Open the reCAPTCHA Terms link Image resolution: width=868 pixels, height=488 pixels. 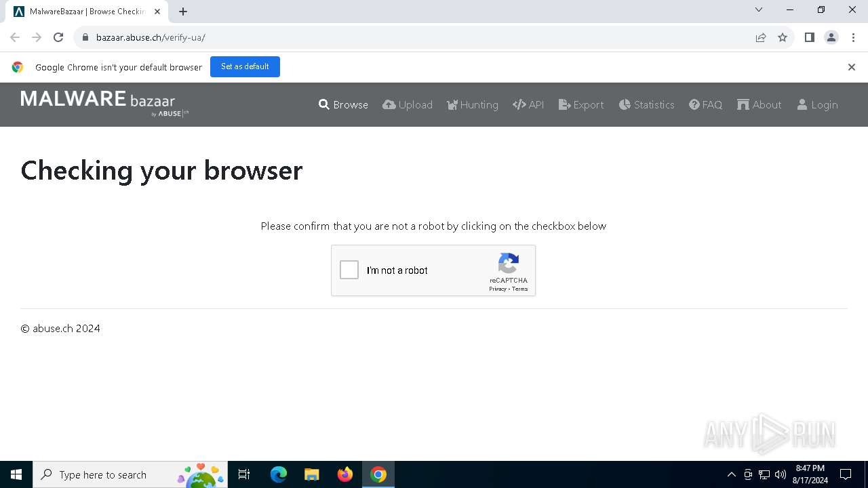click(520, 289)
